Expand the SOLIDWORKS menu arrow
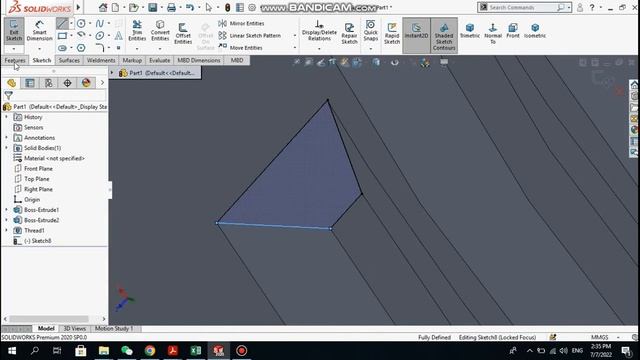Screen dimensions: 640x360 tap(78, 7)
